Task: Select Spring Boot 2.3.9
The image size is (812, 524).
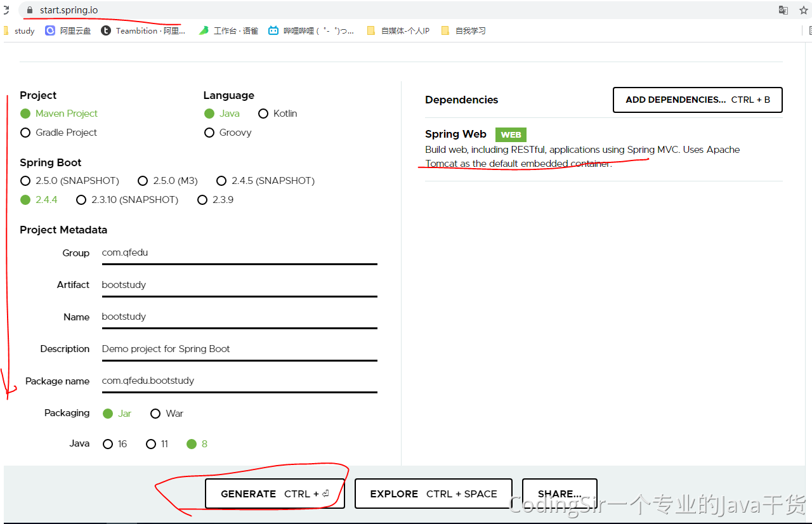Action: [216, 200]
